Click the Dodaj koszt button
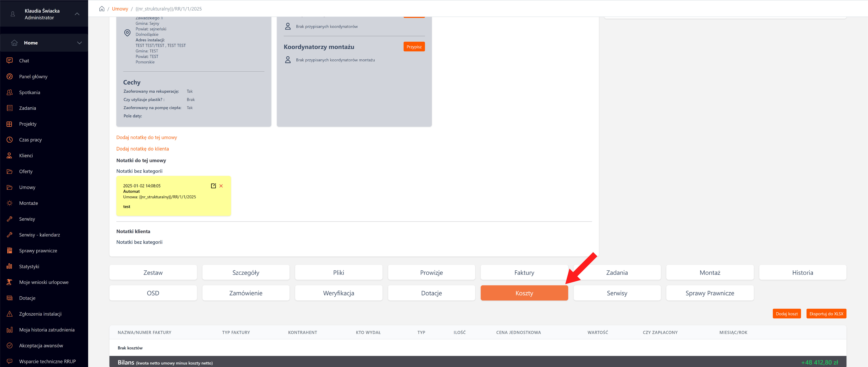This screenshot has height=367, width=868. (x=786, y=313)
